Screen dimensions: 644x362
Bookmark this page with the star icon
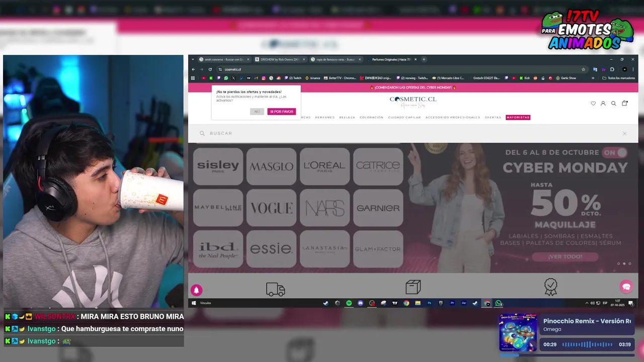(x=583, y=69)
